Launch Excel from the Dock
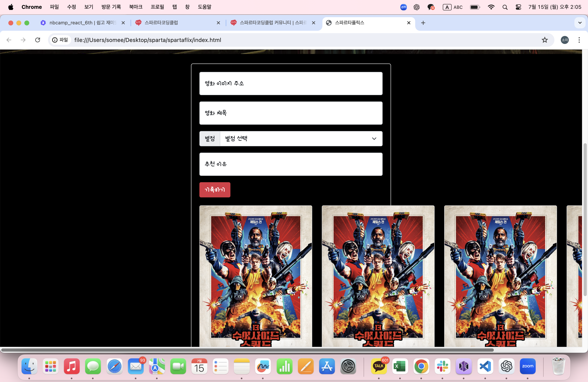 point(400,366)
